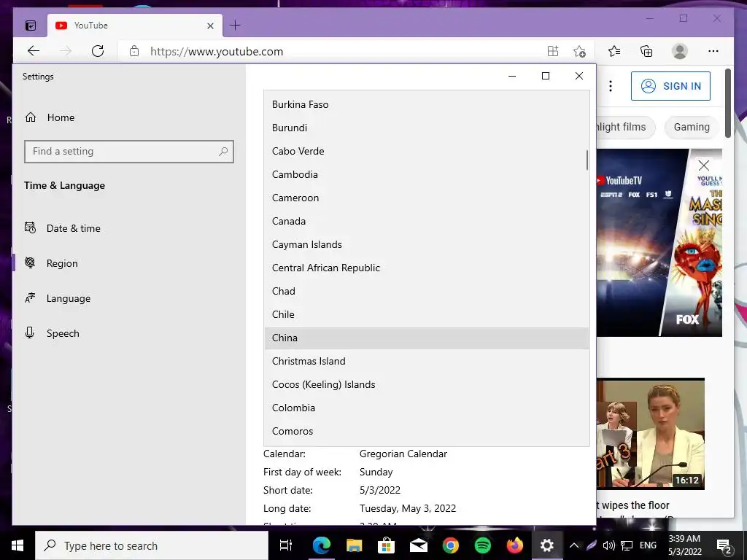747x560 pixels.
Task: Open network icon in tray
Action: pyautogui.click(x=627, y=545)
